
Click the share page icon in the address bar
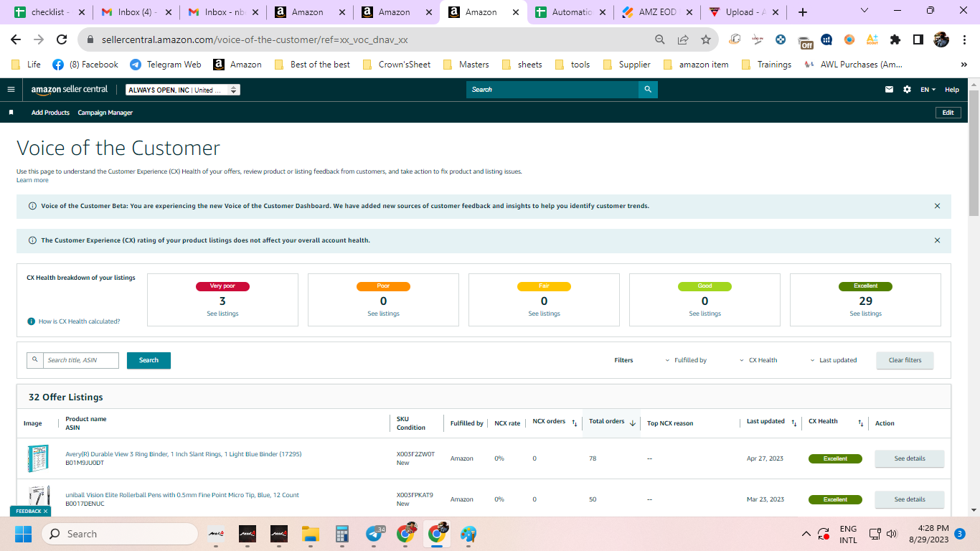pyautogui.click(x=683, y=40)
